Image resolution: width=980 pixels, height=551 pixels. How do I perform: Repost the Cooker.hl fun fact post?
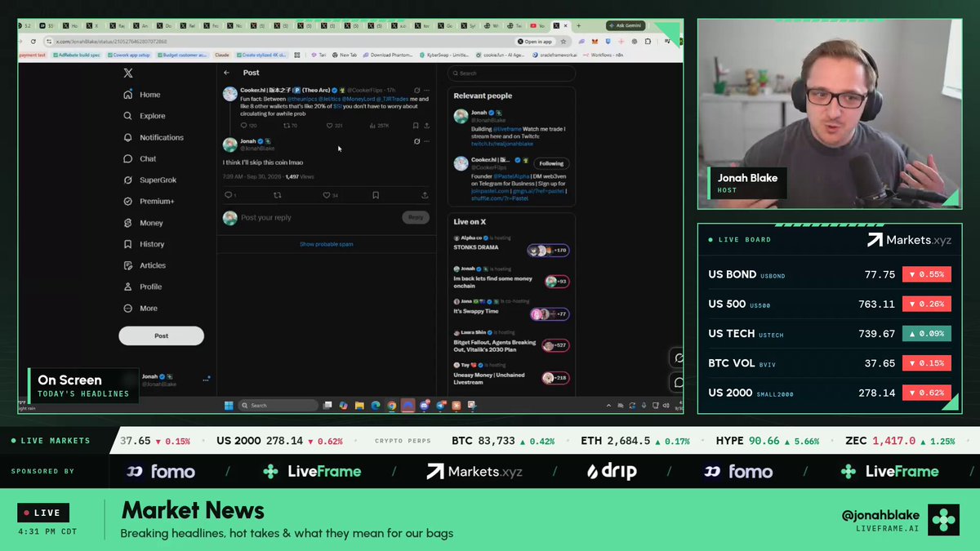[286, 126]
